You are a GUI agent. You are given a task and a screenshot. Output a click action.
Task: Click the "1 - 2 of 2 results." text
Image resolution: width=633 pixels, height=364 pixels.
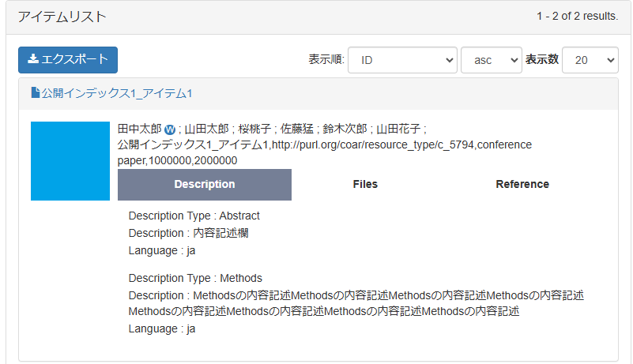tap(577, 17)
